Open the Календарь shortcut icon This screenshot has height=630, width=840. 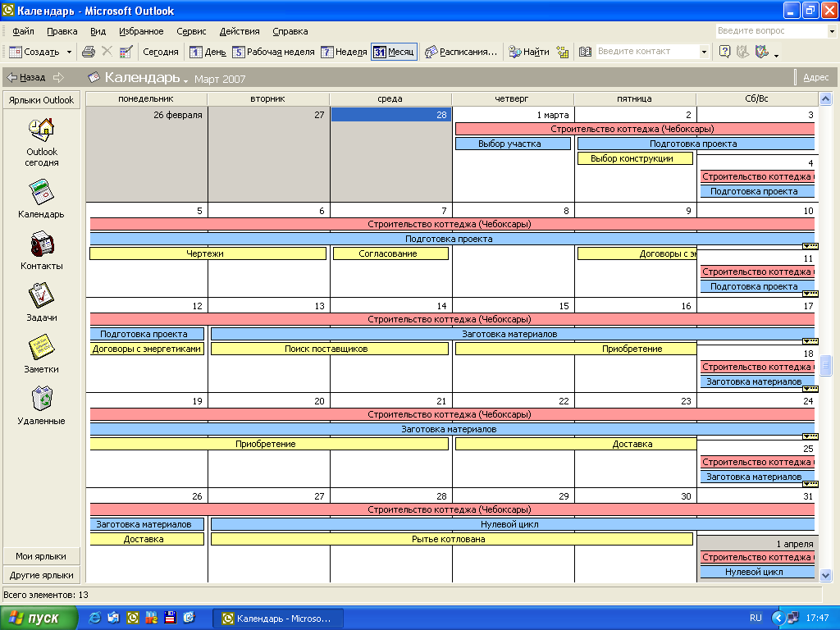(41, 192)
